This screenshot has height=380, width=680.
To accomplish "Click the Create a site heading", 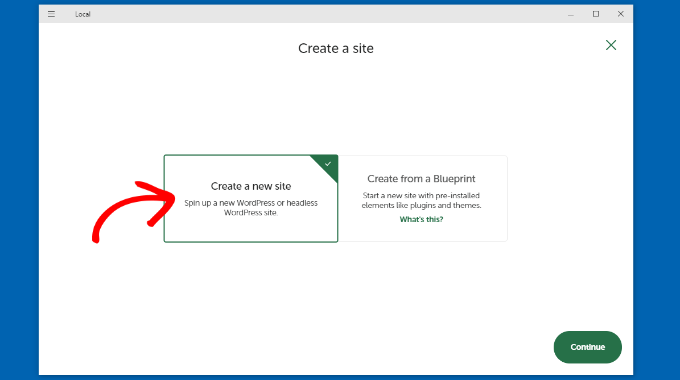I will pyautogui.click(x=336, y=48).
